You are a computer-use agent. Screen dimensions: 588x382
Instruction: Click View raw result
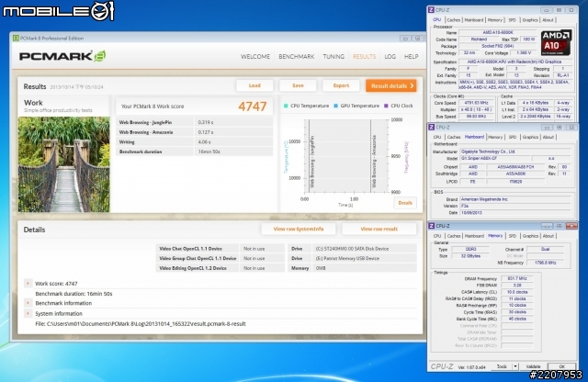pyautogui.click(x=379, y=229)
